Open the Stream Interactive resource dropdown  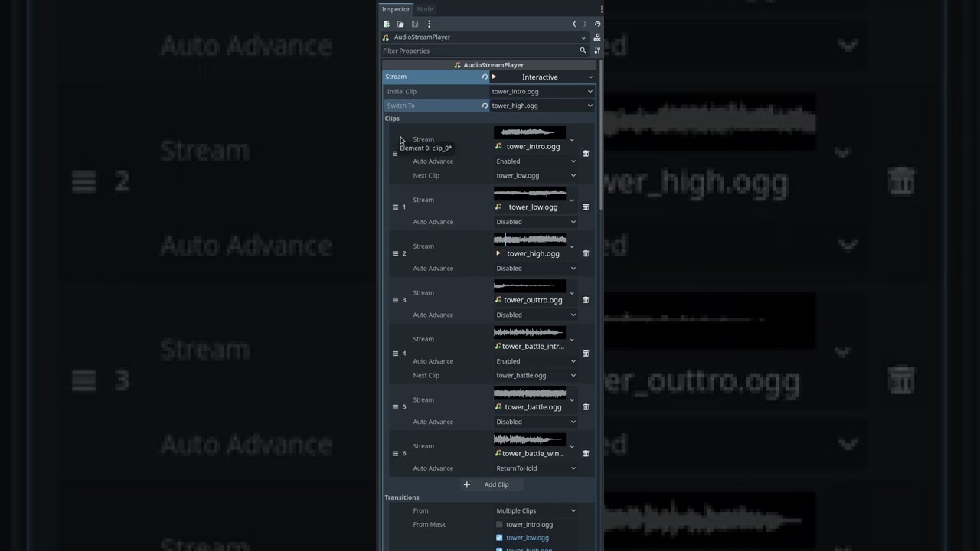590,77
